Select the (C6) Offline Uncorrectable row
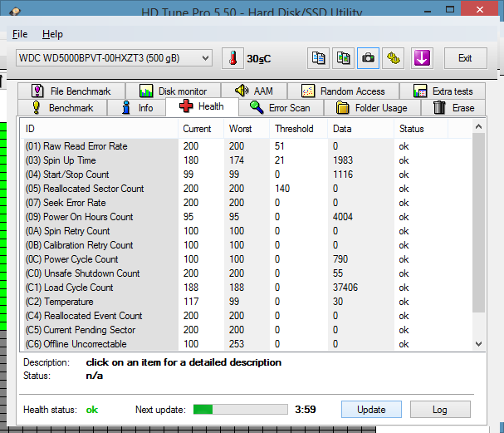 pos(247,344)
